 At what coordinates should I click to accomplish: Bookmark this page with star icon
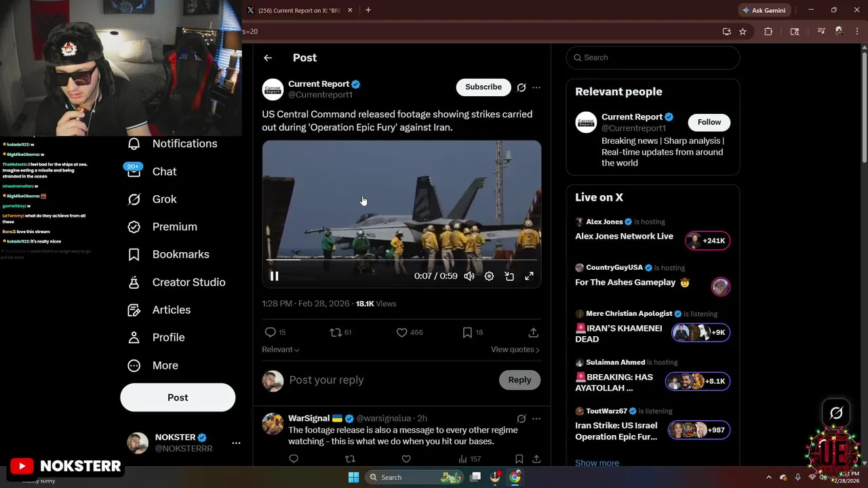743,31
